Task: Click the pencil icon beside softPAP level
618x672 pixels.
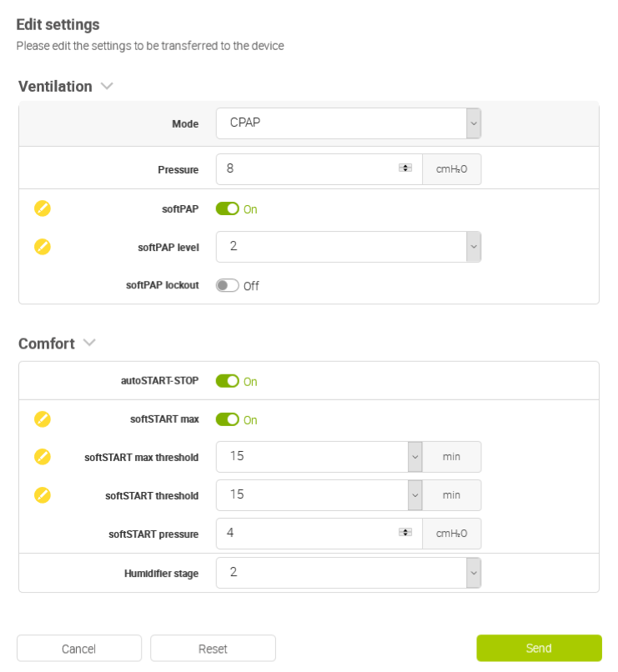Action: click(43, 247)
